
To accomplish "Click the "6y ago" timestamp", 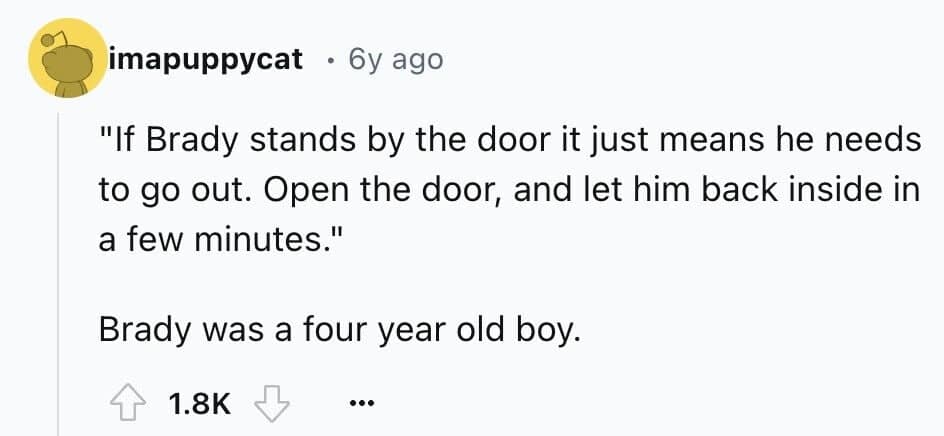I will pyautogui.click(x=393, y=60).
